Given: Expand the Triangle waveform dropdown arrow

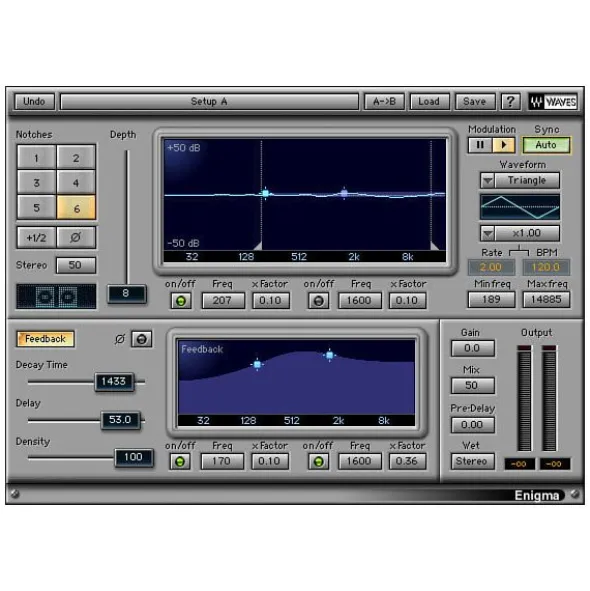Looking at the screenshot, I should 487,181.
